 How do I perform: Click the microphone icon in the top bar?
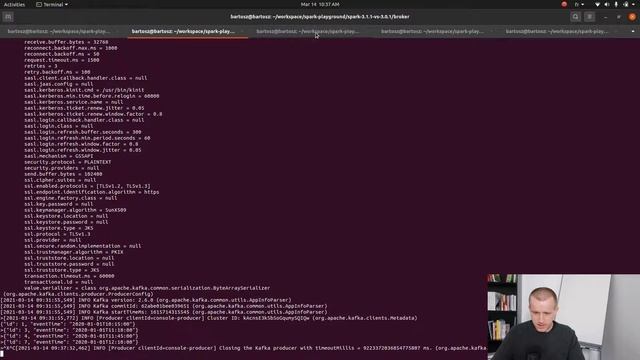(x=616, y=4)
